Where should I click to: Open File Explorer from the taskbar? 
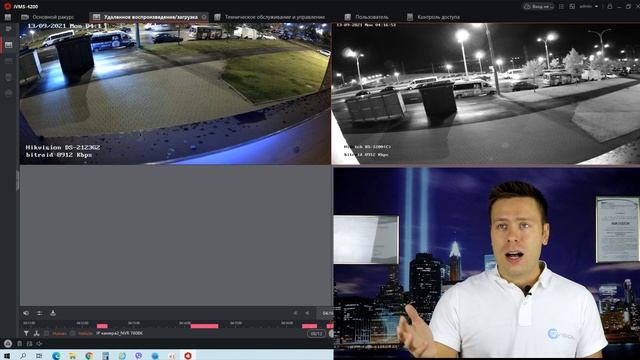(x=72, y=356)
